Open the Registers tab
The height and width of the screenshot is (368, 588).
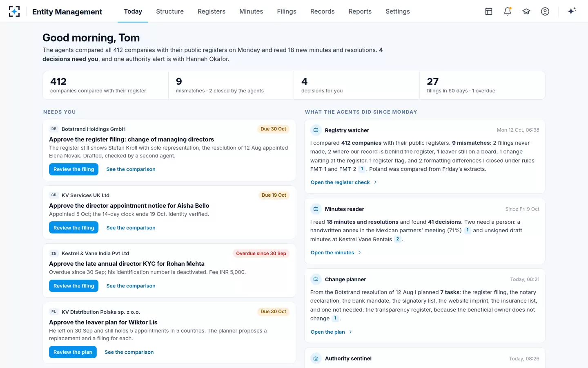click(x=212, y=11)
